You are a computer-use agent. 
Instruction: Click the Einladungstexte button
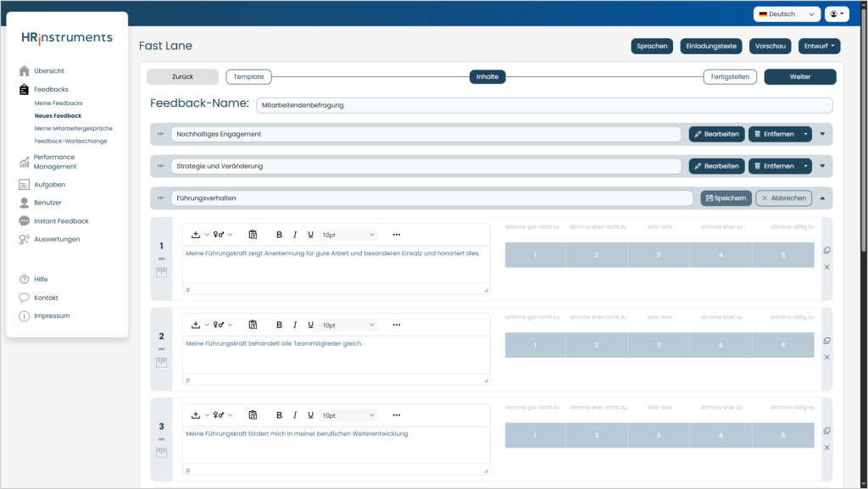711,46
